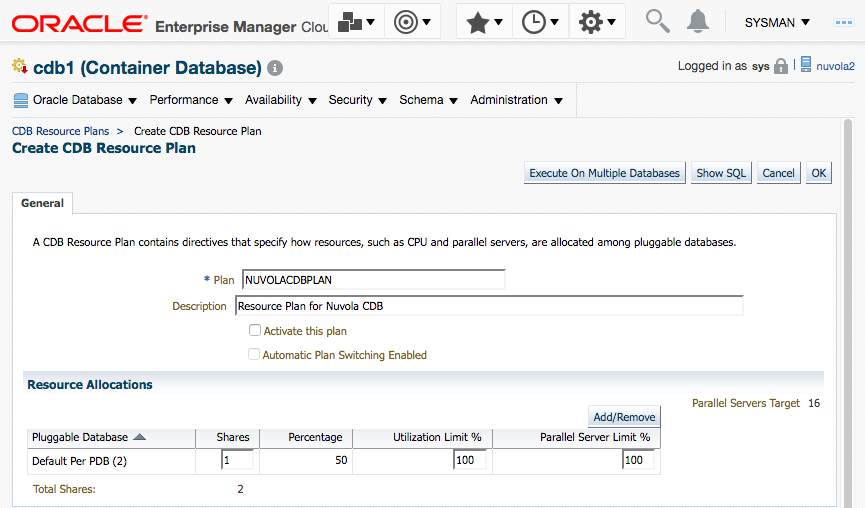Open the Schema menu

428,100
